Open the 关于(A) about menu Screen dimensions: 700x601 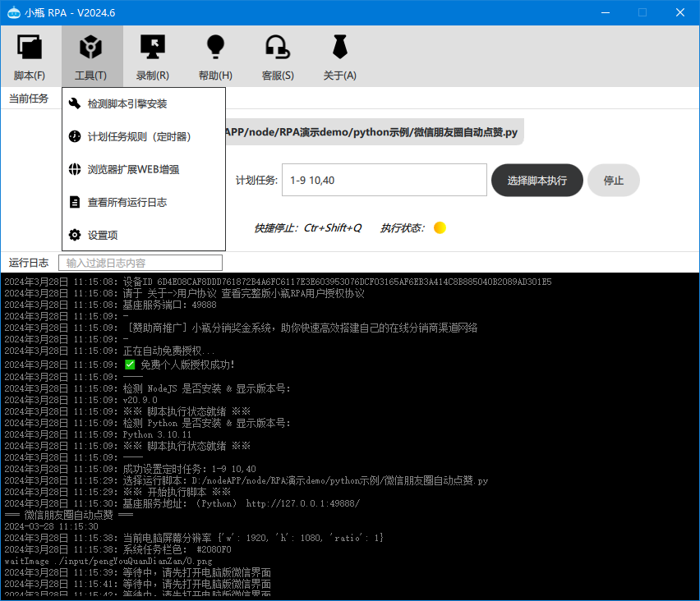(340, 57)
